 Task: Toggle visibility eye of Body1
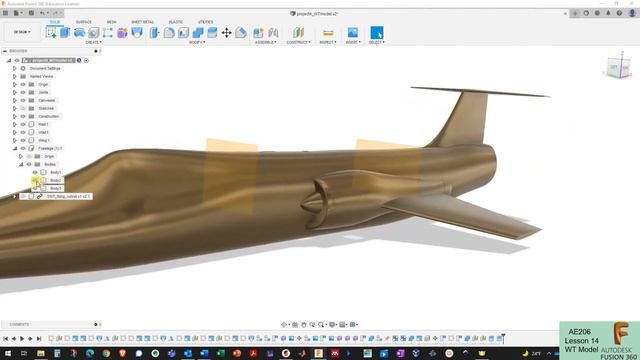[35, 172]
